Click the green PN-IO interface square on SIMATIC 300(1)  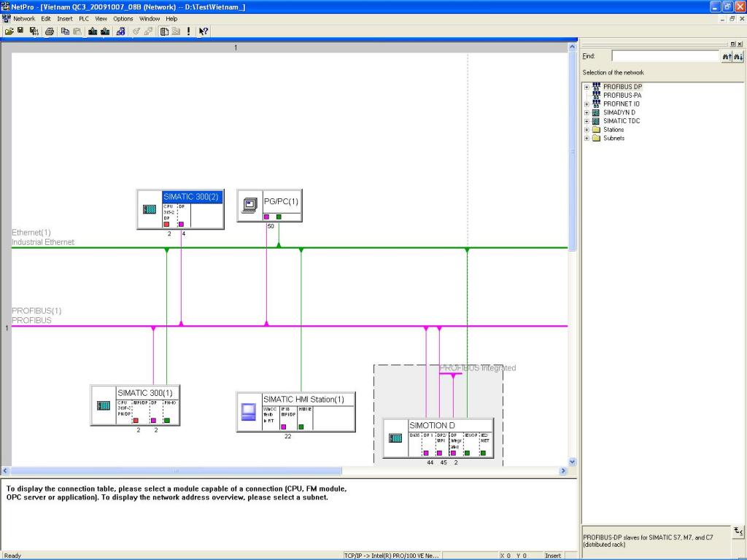pos(167,421)
